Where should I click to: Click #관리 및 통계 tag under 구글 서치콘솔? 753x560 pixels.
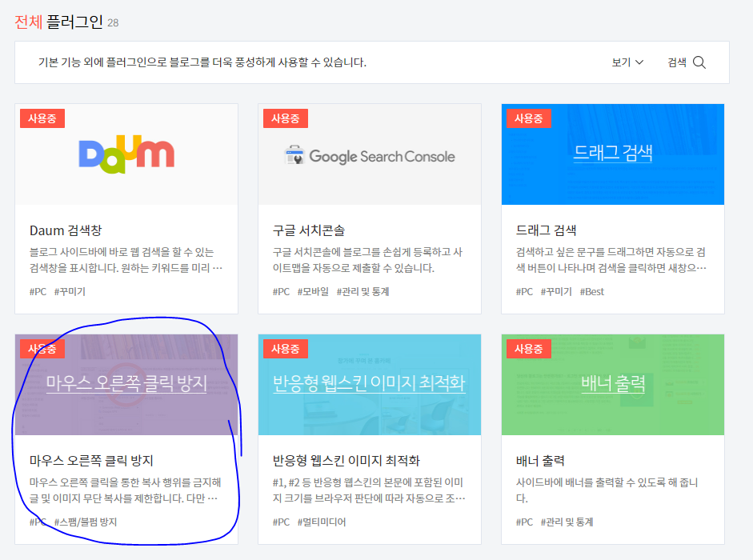point(362,291)
